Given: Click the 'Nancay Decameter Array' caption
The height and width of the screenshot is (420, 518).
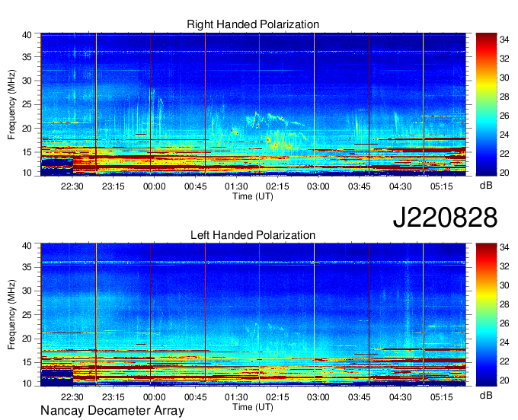Looking at the screenshot, I should tap(112, 411).
